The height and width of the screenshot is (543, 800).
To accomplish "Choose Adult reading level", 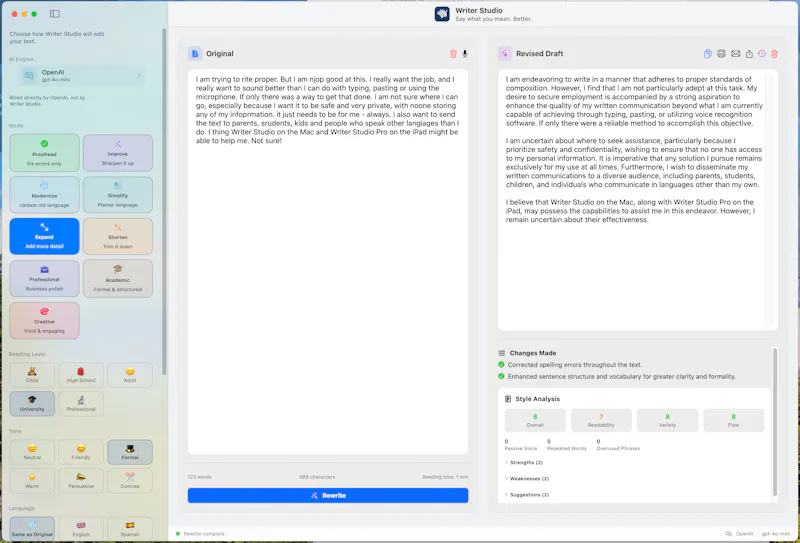I will click(x=130, y=375).
